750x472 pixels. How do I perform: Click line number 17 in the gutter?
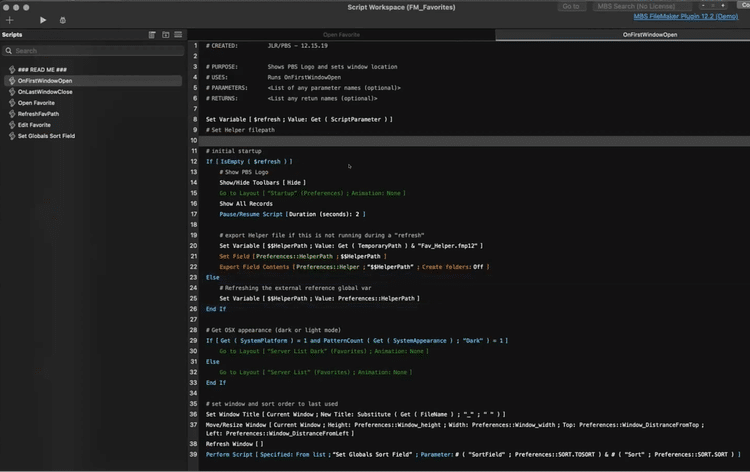pos(194,214)
